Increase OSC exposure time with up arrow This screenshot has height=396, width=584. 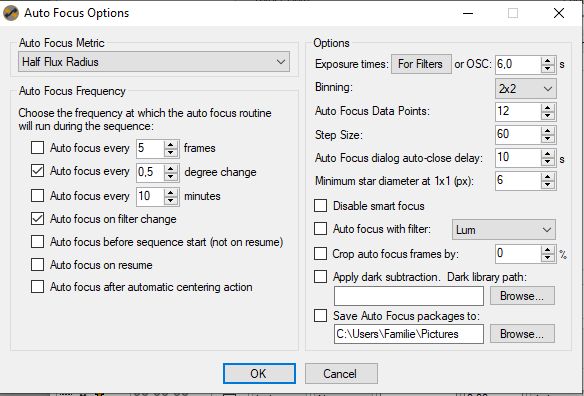coord(548,61)
